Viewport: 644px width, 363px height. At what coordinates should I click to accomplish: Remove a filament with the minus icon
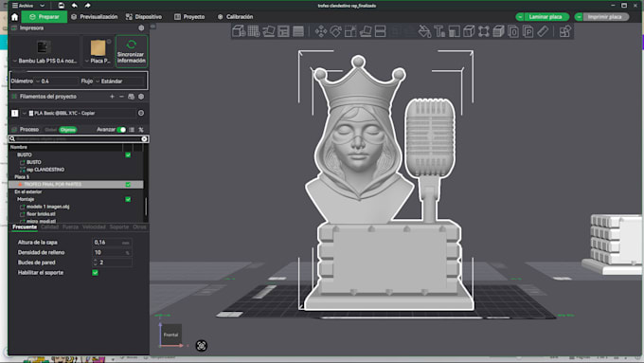tap(121, 97)
